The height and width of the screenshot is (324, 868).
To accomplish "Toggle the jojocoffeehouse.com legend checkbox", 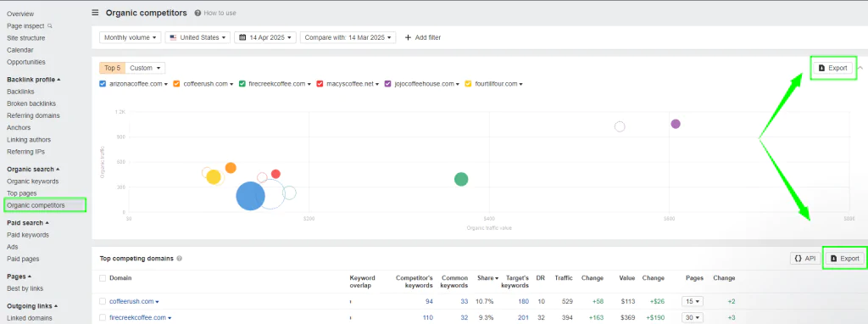I will pyautogui.click(x=388, y=84).
